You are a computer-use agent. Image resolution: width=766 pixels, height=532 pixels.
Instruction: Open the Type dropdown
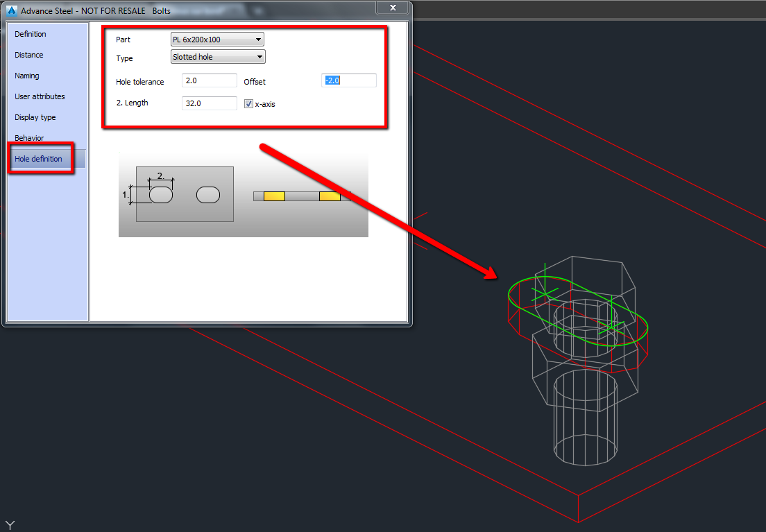click(217, 56)
